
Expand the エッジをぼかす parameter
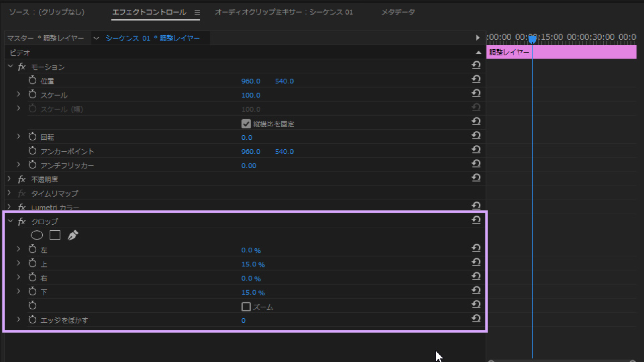coord(19,320)
